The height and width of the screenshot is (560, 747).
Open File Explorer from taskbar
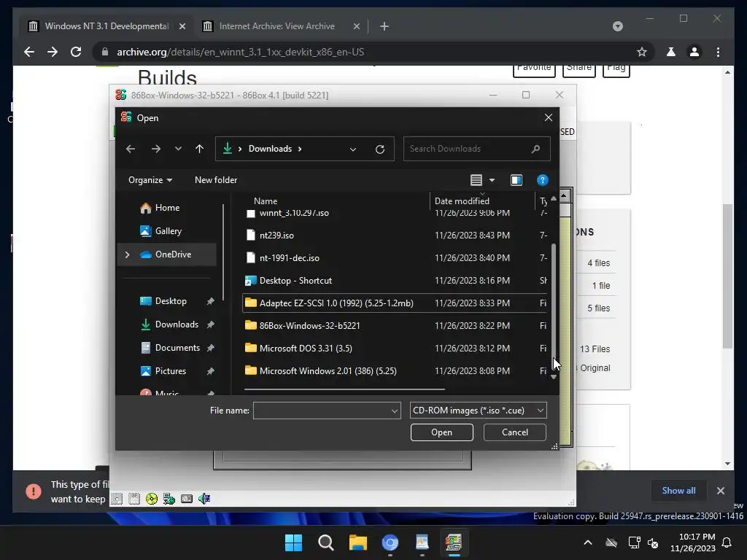[357, 542]
